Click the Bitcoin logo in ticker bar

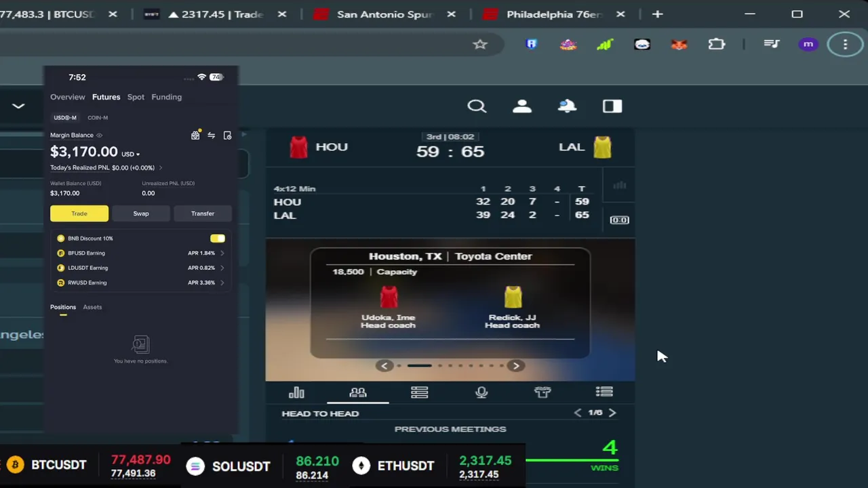[x=15, y=465]
